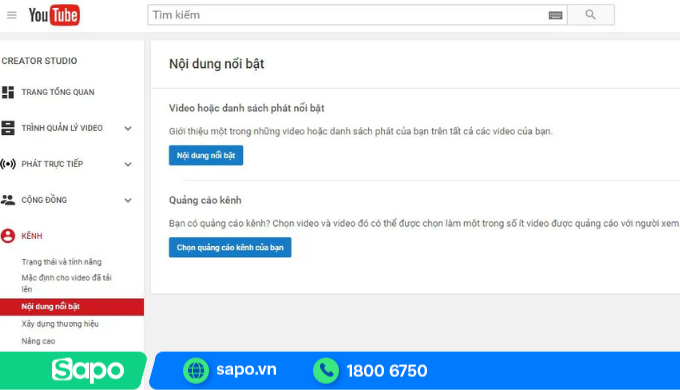This screenshot has height=390, width=680.
Task: Expand the Phát trực tiếp chevron
Action: pos(128,164)
